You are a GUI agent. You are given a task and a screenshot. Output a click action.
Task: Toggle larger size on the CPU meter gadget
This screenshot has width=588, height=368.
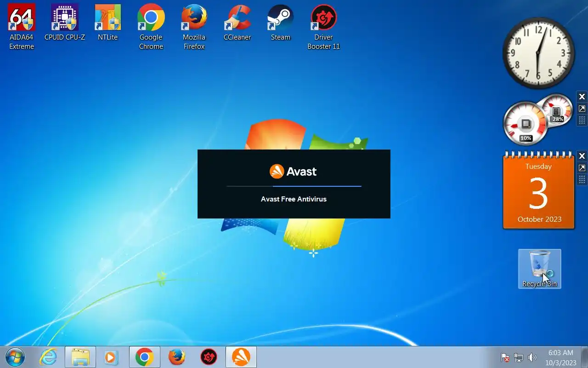582,109
